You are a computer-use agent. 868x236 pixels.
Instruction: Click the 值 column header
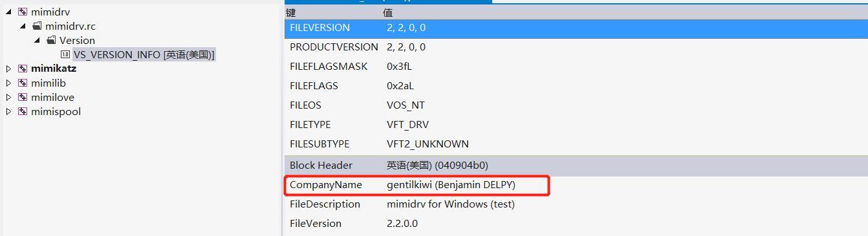[387, 12]
